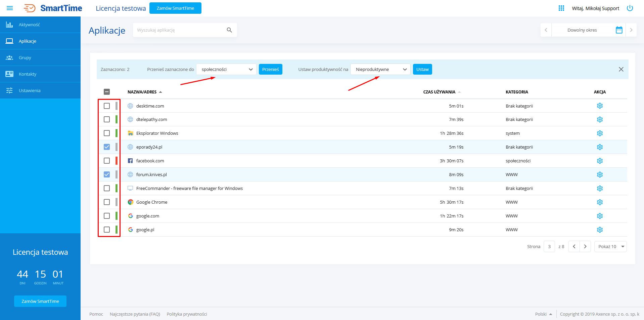The height and width of the screenshot is (320, 644).
Task: Open the 'Ustaw produktywność na' dropdown
Action: (380, 69)
